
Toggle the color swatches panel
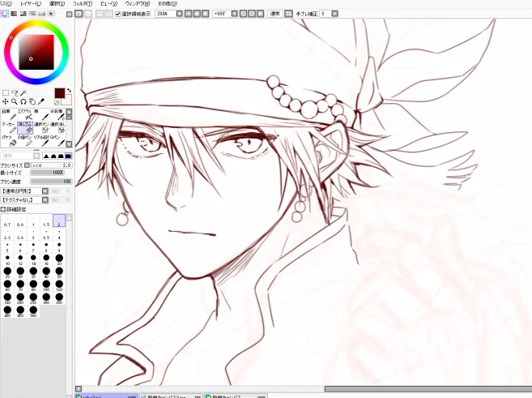coord(42,14)
